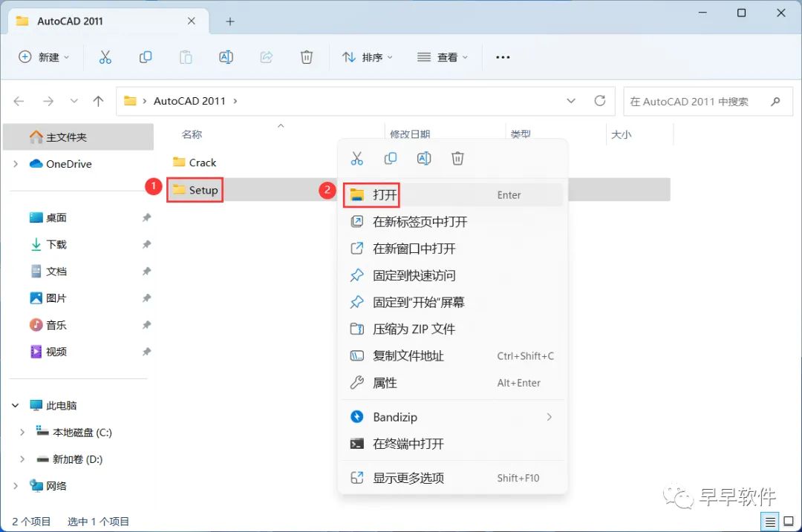This screenshot has width=802, height=532.
Task: Click the Rename icon in the context menu
Action: tap(424, 159)
